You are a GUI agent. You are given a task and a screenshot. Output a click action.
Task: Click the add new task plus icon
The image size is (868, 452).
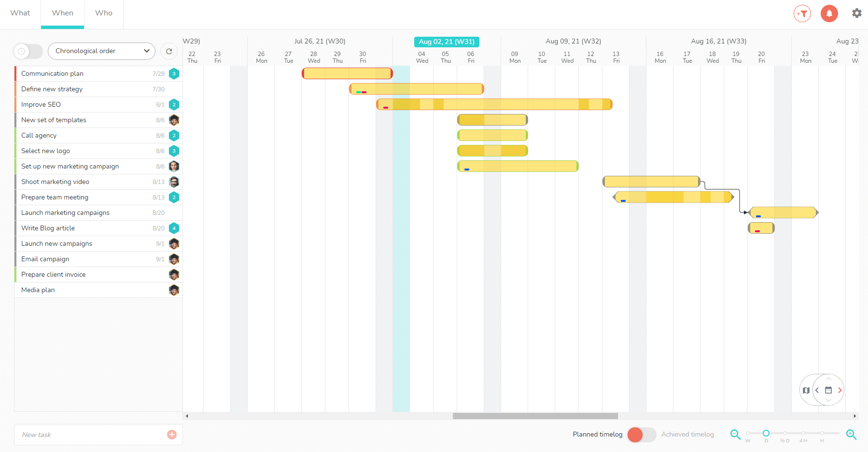point(172,435)
